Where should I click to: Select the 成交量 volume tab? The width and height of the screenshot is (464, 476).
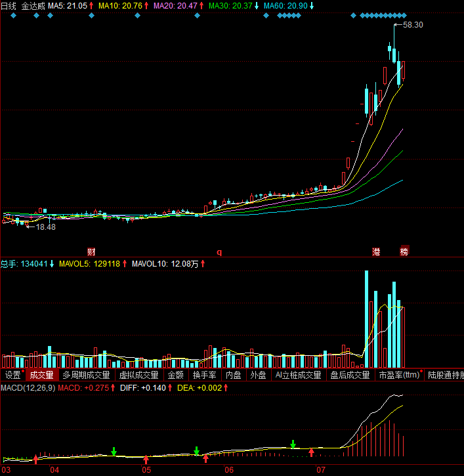click(41, 376)
